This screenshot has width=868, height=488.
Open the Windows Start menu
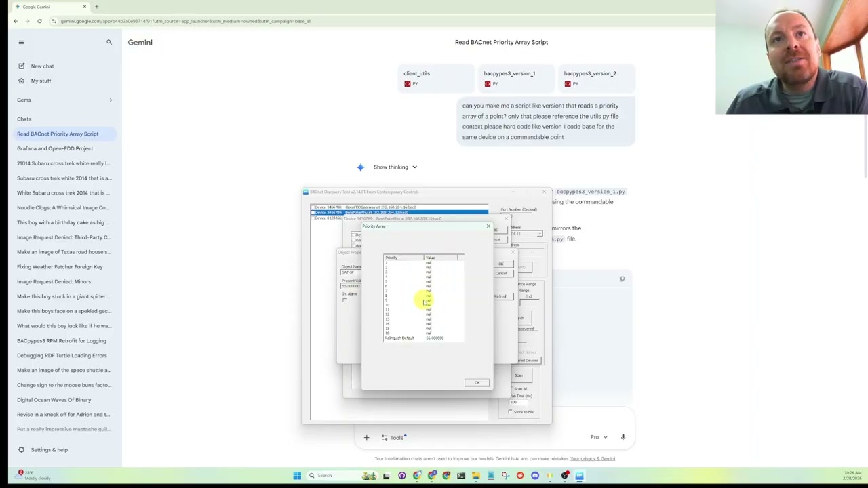pos(297,475)
